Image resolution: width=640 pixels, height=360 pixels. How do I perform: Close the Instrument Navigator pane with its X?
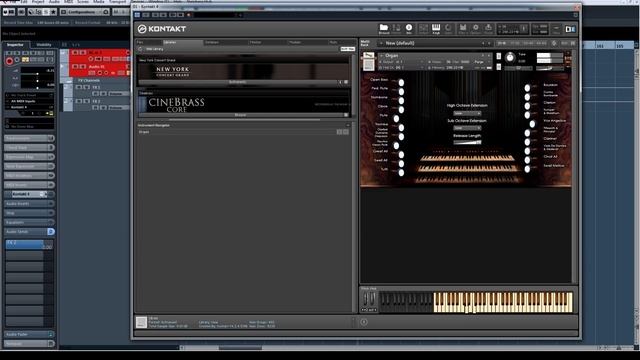pyautogui.click(x=348, y=125)
